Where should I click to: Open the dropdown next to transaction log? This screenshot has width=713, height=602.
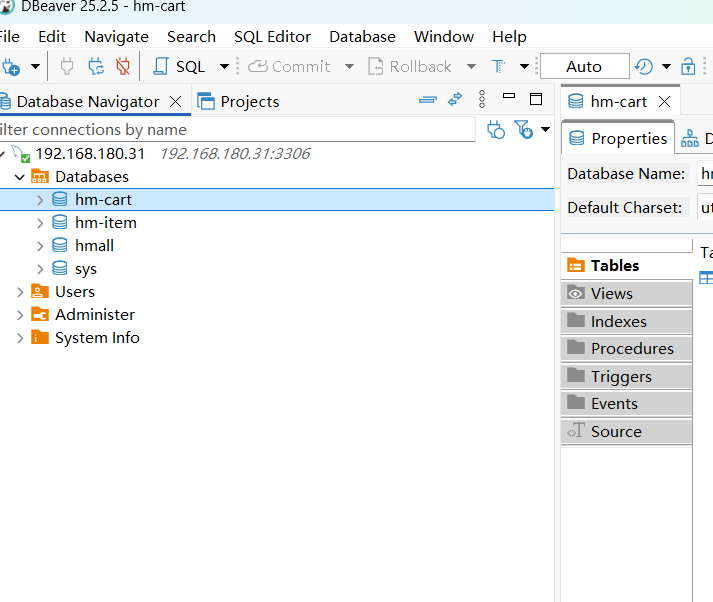[666, 67]
